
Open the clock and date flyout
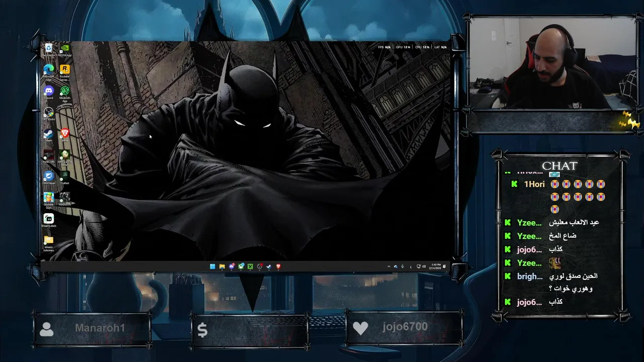click(x=436, y=266)
